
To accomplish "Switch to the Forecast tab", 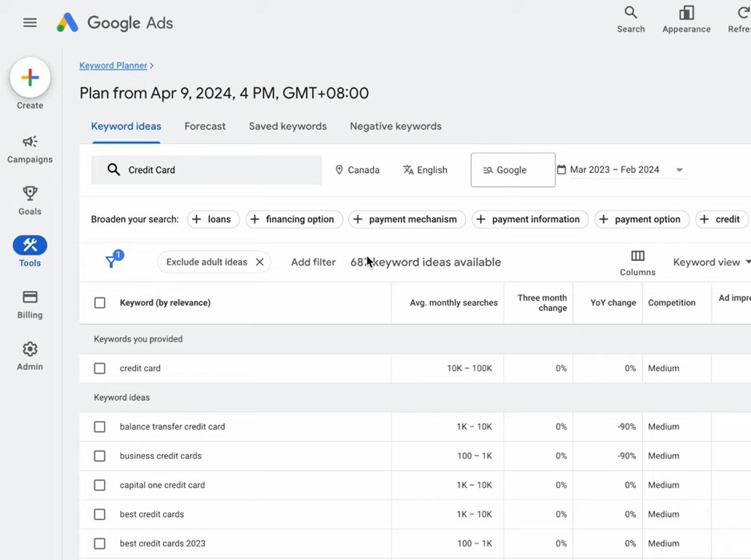I will 205,126.
